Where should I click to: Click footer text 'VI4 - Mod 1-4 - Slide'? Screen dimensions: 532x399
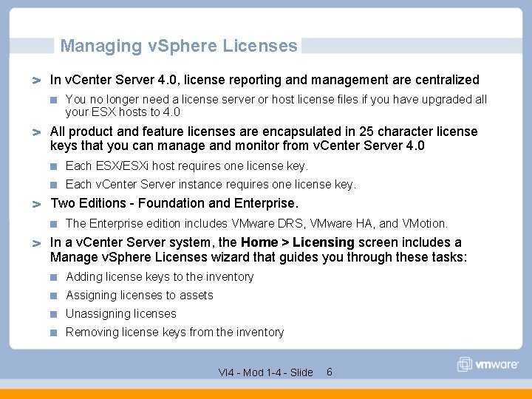pos(266,372)
